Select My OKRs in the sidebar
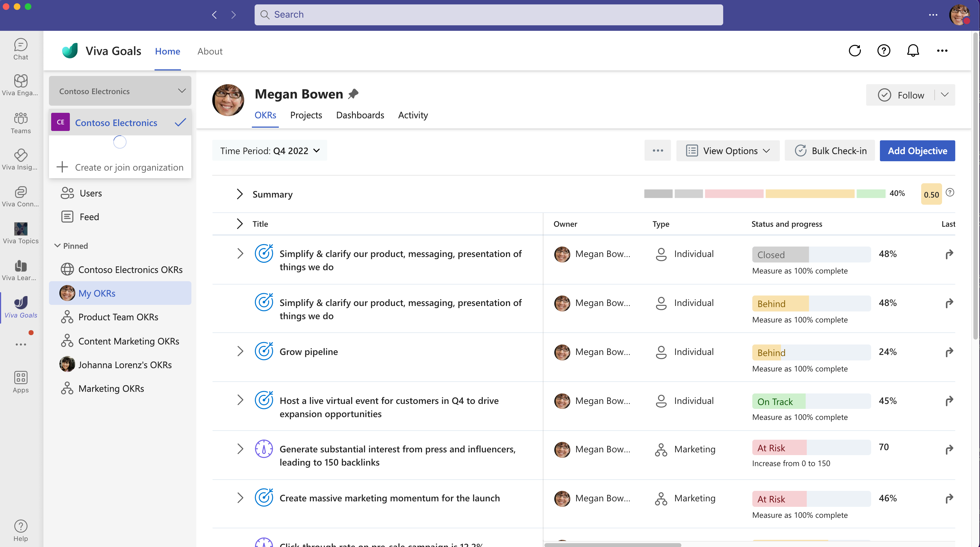Viewport: 980px width, 547px height. [96, 292]
